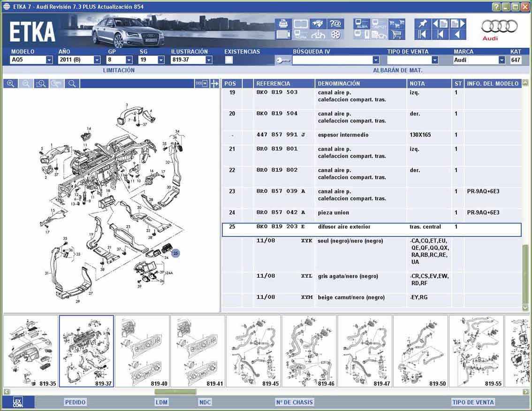The image size is (532, 411).
Task: Click the Info. del Modelo column header
Action: coord(493,84)
